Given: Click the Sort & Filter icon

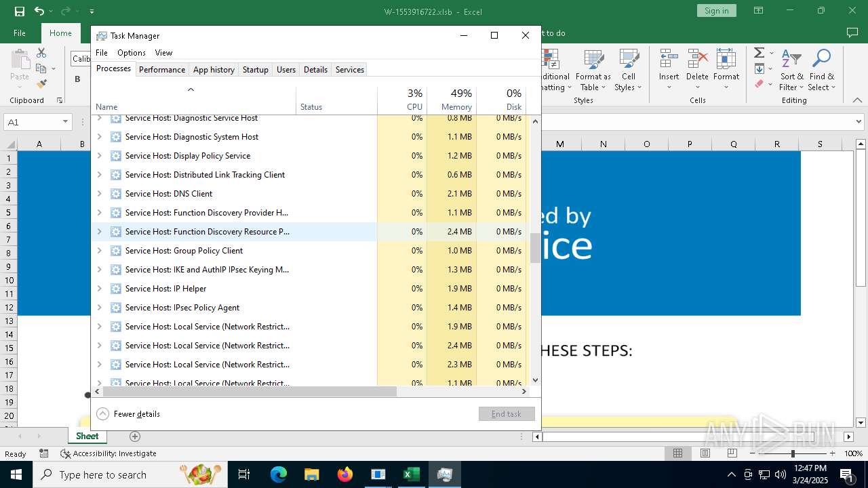Looking at the screenshot, I should tap(791, 58).
